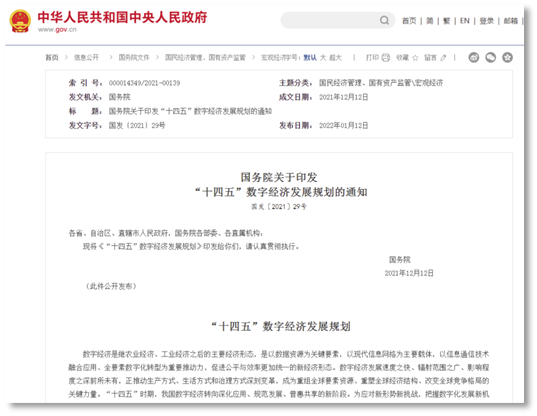The image size is (537, 416).
Task: Switch to simplified Chinese 简
Action: point(429,21)
